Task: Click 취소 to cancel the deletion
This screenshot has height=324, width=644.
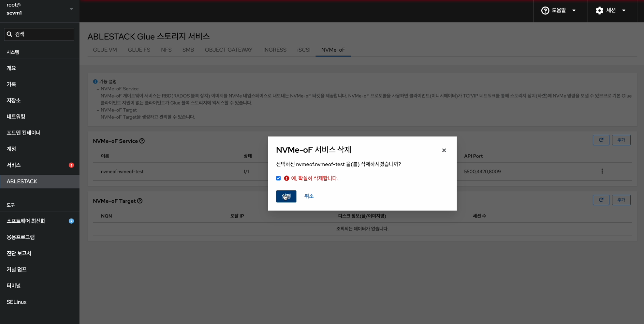Action: coord(309,196)
